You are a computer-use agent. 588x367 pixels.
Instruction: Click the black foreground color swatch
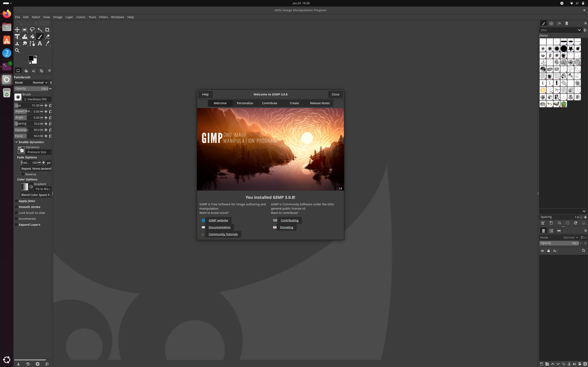point(31,58)
